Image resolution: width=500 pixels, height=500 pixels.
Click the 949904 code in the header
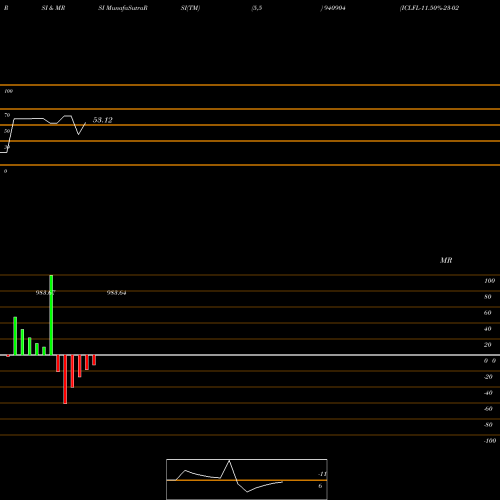(334, 8)
